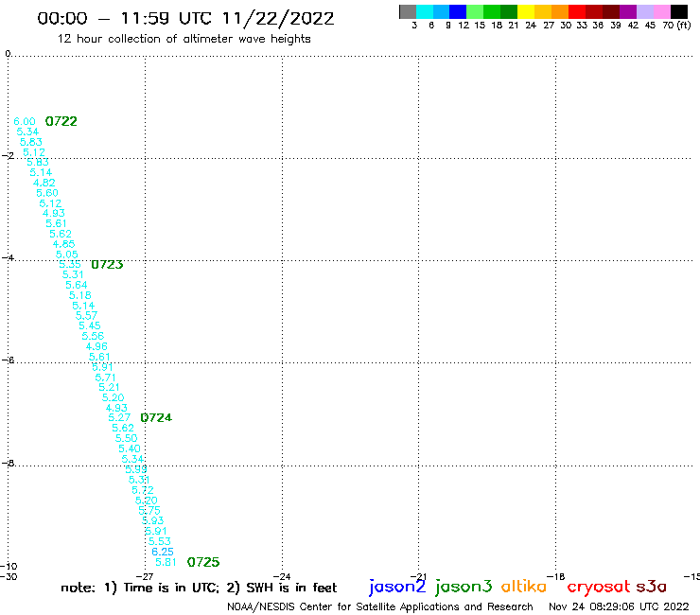Click the jason2 satellite legend label
The height and width of the screenshot is (615, 700).
click(397, 587)
